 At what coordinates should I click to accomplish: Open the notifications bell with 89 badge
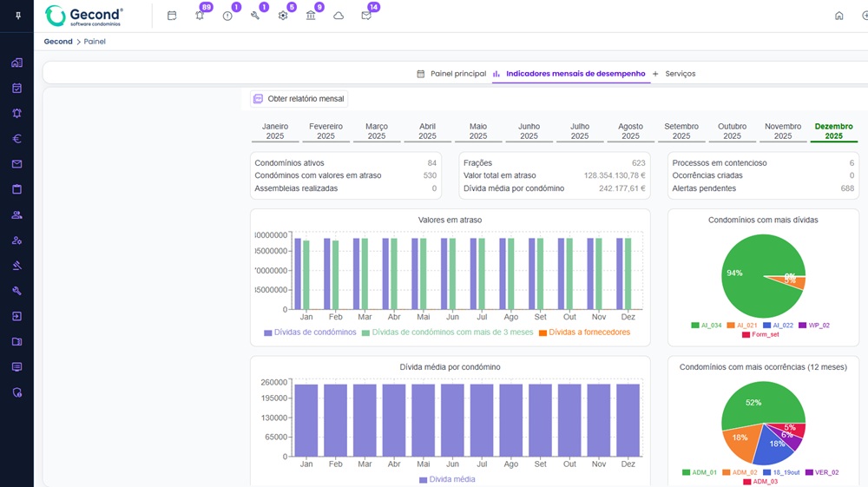click(200, 16)
